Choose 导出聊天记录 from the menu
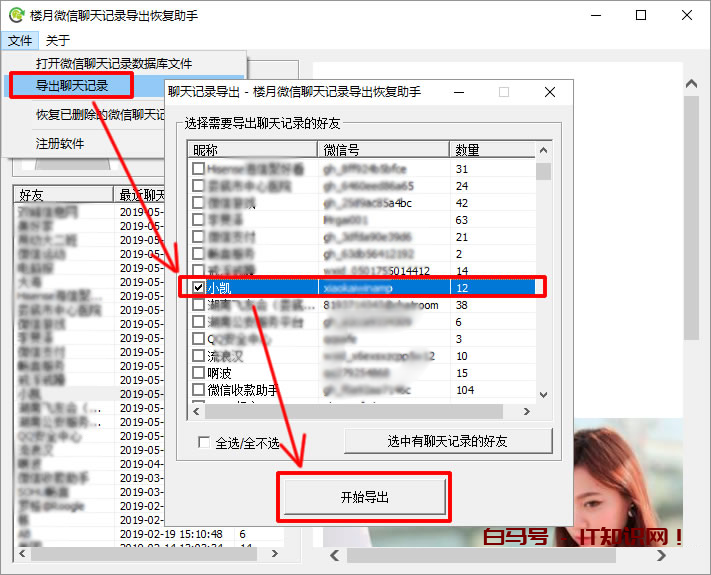The image size is (711, 575). coord(72,86)
